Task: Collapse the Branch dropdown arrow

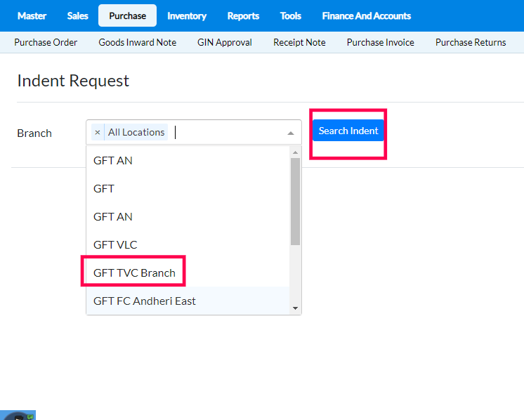Action: 291,133
